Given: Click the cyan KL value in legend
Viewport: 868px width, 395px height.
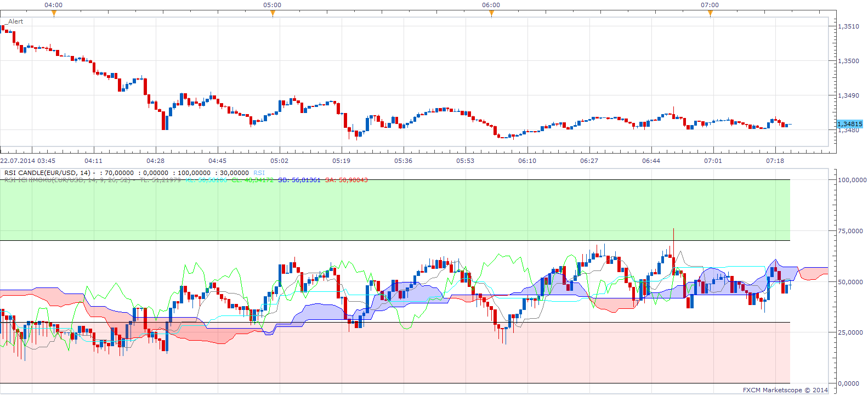Looking at the screenshot, I should click(x=206, y=180).
